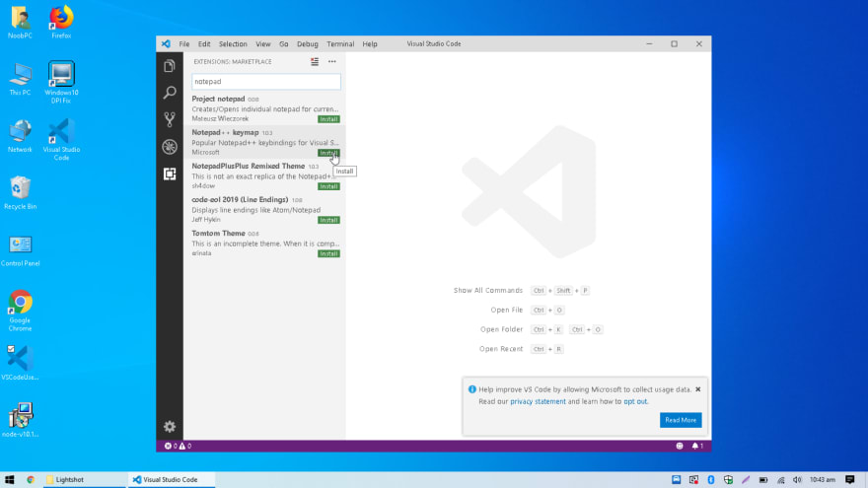Click the extension search box containing notepad
Viewport: 868px width, 488px height.
point(266,81)
